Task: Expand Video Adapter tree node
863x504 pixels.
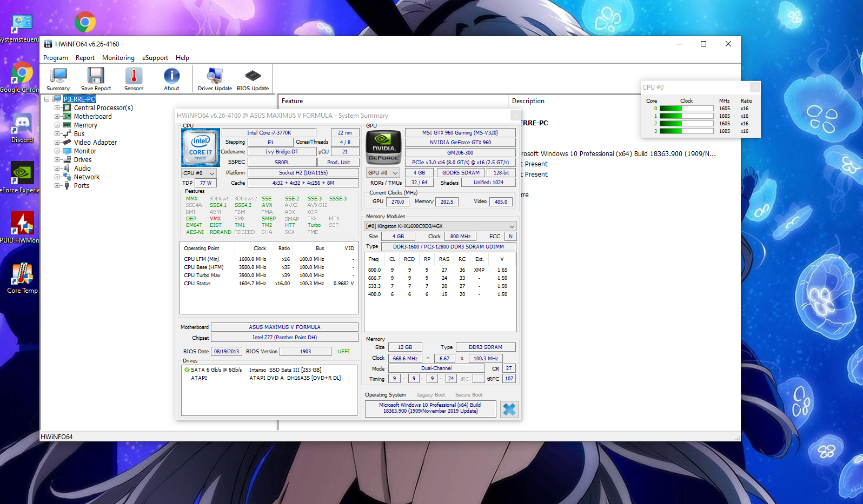Action: pos(57,142)
